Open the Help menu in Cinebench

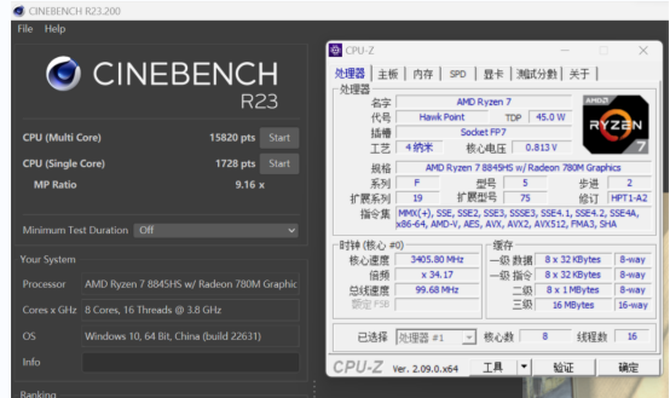click(55, 29)
